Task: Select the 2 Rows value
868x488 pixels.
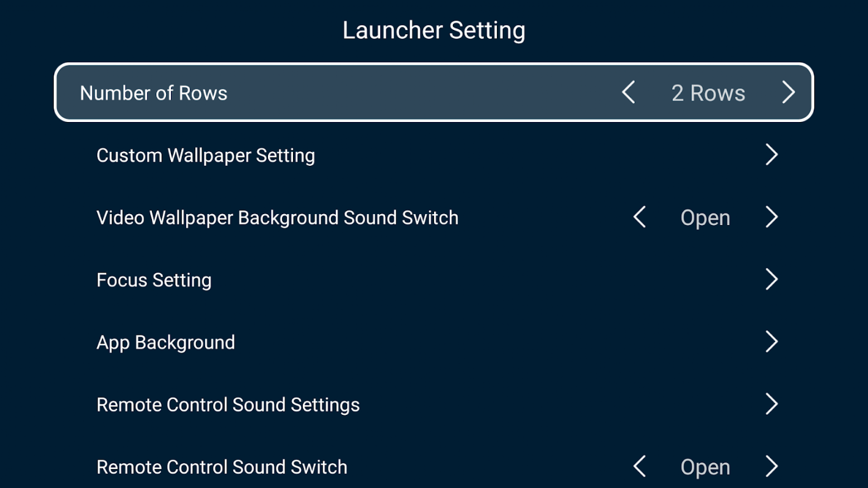Action: coord(708,93)
